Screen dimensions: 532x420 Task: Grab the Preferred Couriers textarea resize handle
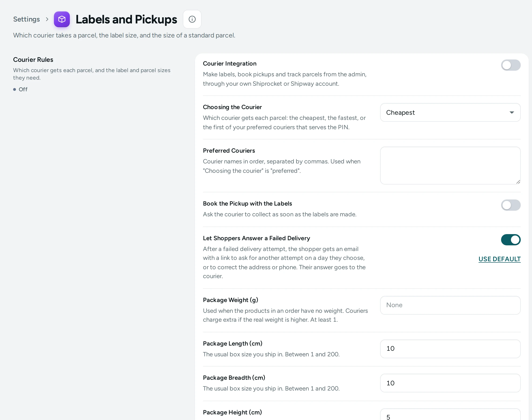[x=518, y=182]
